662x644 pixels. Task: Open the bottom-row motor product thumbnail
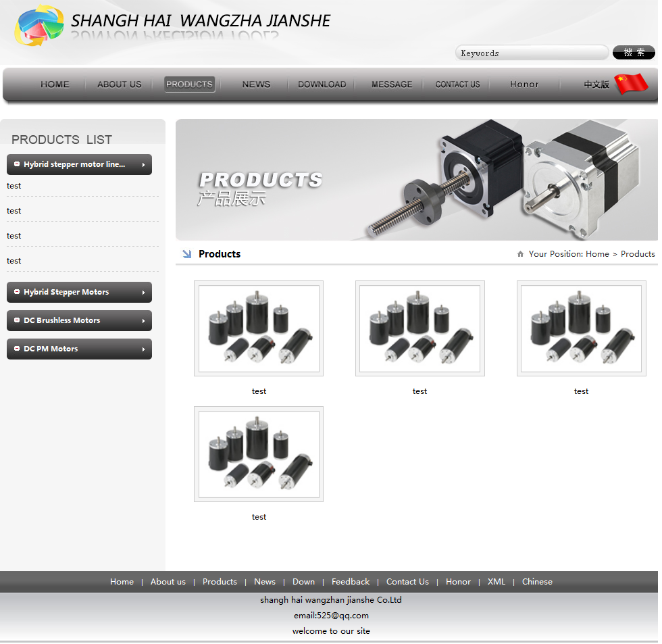259,454
